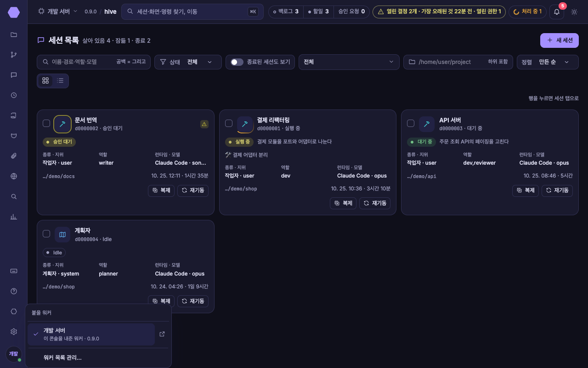
Task: Click the 처리 중 1 status pill
Action: [527, 11]
